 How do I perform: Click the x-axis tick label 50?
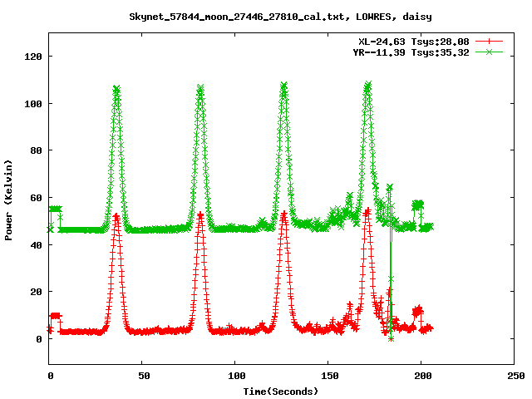coord(144,376)
